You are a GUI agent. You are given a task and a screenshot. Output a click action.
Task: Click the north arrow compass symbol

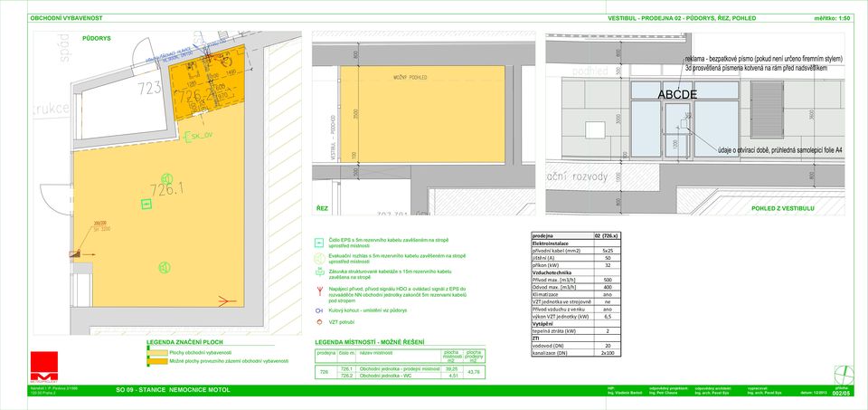pos(844,375)
